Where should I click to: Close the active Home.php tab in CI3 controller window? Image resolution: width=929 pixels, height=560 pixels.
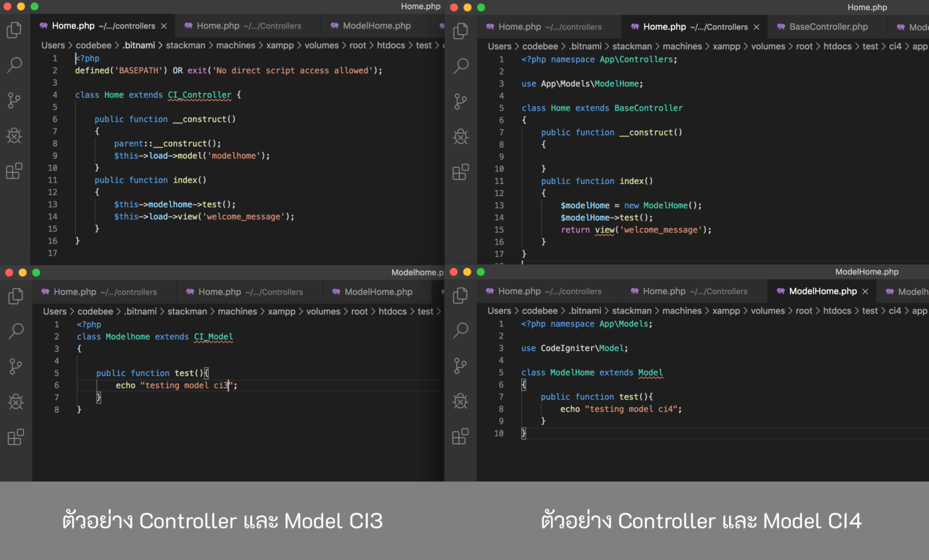click(163, 26)
